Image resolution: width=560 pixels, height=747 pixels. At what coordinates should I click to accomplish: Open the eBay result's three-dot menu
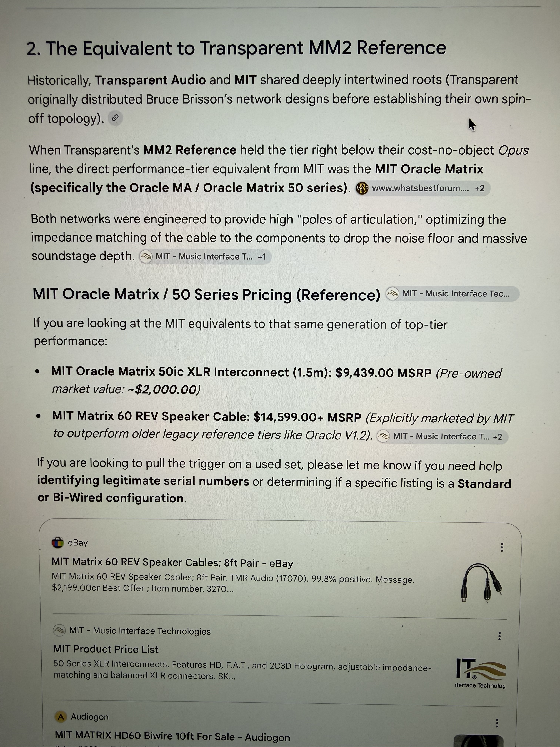pos(502,547)
